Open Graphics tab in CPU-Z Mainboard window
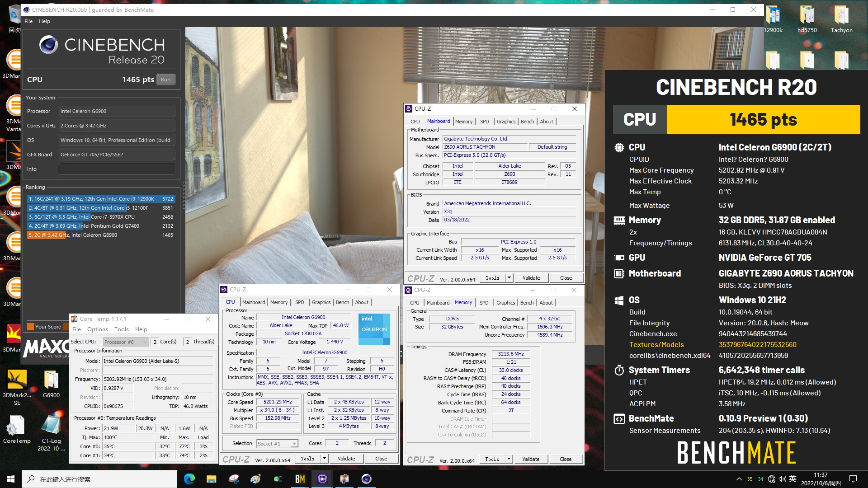 click(x=506, y=122)
